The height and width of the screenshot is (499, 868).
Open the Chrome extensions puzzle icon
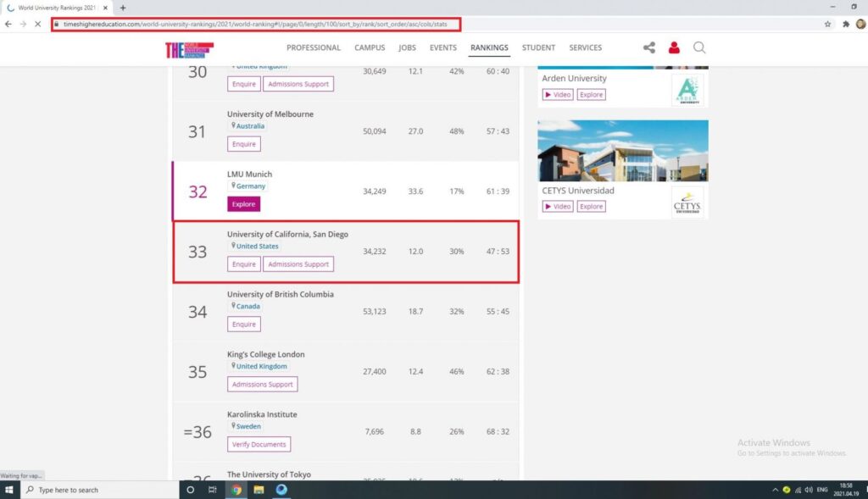tap(845, 24)
